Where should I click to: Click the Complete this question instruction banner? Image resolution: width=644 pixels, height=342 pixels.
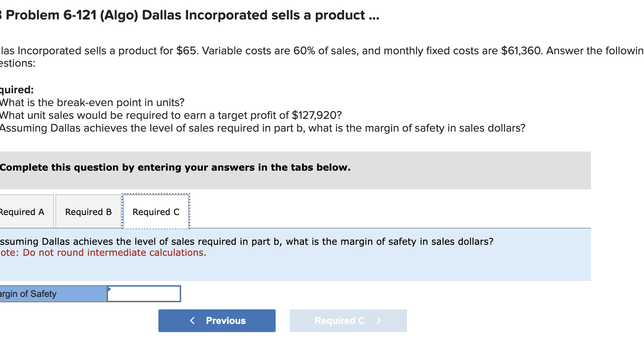[x=175, y=167]
